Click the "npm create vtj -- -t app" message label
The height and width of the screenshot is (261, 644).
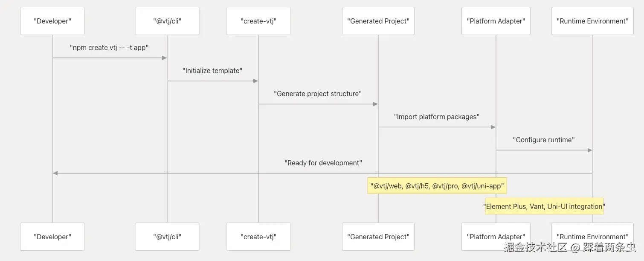(x=109, y=48)
